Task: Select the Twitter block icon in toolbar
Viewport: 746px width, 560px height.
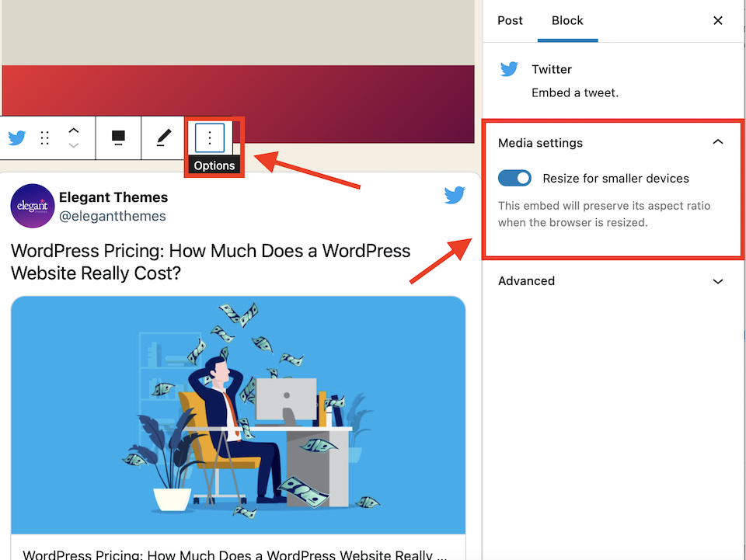Action: 16,137
